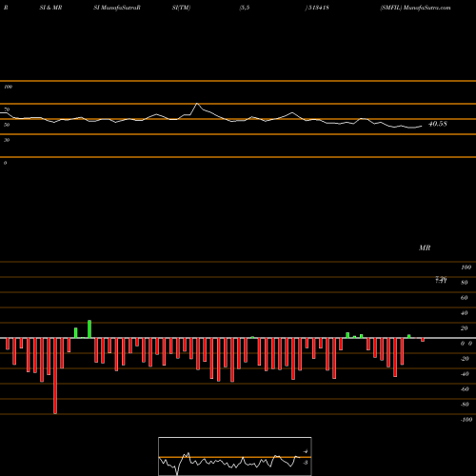
Task: Click the RSI peak near level 70
Action: click(x=197, y=104)
